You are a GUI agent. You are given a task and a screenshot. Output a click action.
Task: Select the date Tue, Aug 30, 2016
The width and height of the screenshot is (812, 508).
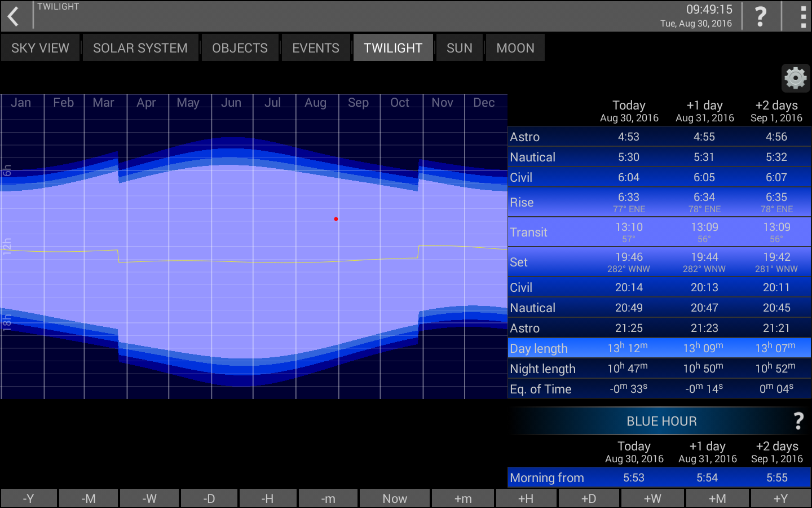(x=696, y=24)
